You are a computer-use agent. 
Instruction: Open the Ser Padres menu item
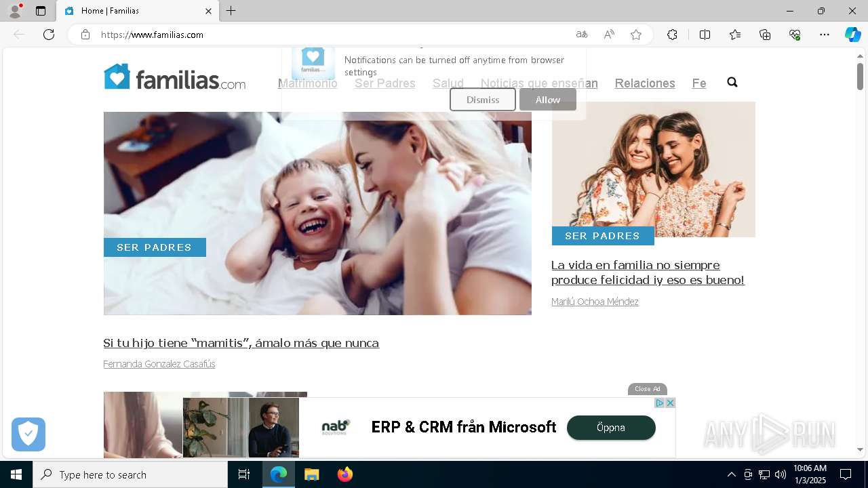(x=384, y=83)
